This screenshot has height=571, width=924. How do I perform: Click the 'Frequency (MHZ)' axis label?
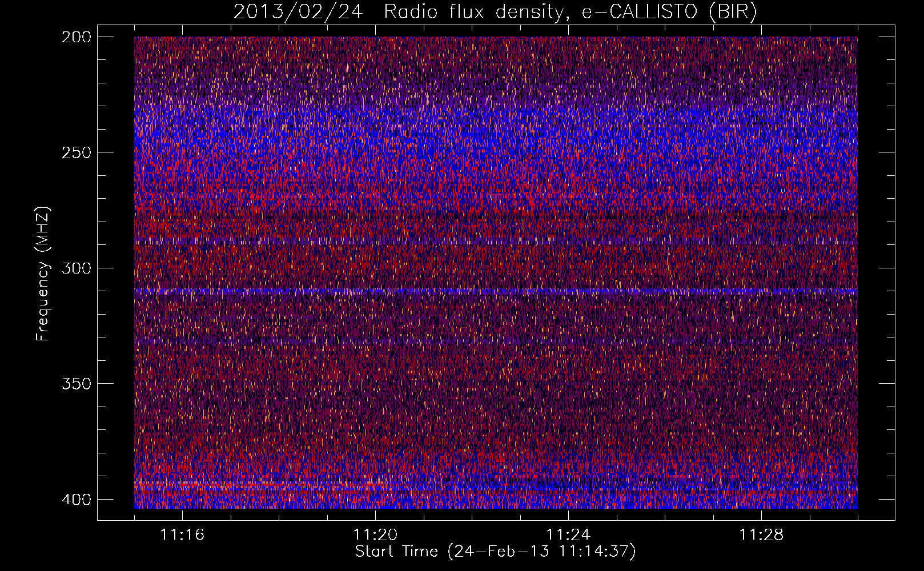43,274
